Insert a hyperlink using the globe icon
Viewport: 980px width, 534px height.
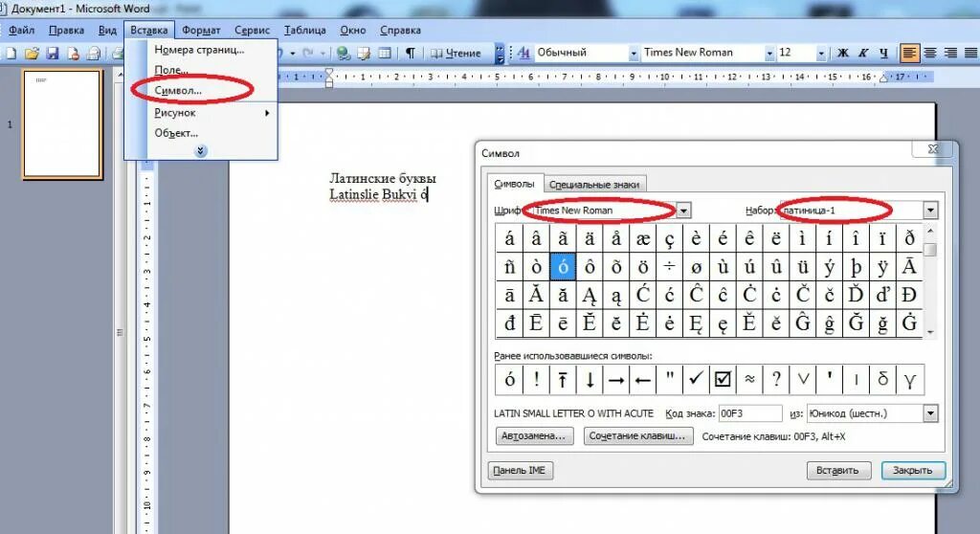tap(344, 54)
